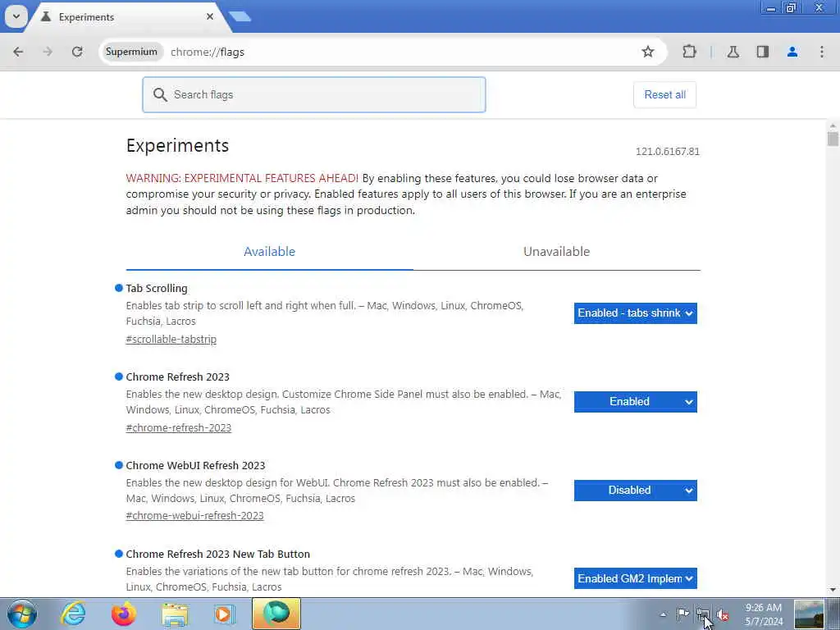This screenshot has height=630, width=840.
Task: Show hidden system tray icons
Action: [x=663, y=614]
